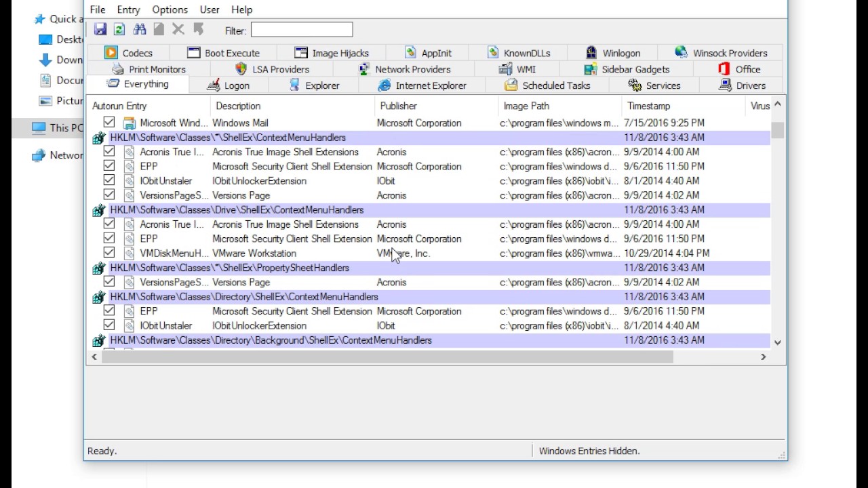Switch to the Logon tab
Viewport: 868px width, 488px height.
(x=229, y=85)
